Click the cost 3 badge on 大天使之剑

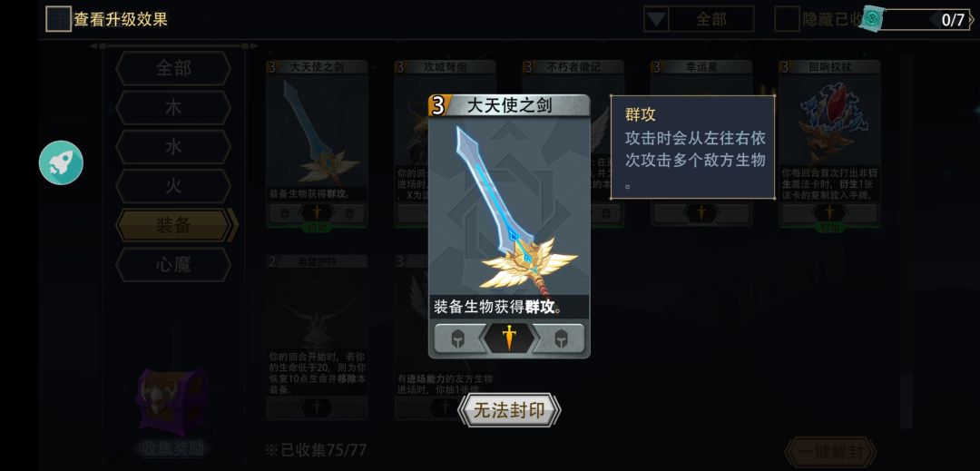[438, 106]
